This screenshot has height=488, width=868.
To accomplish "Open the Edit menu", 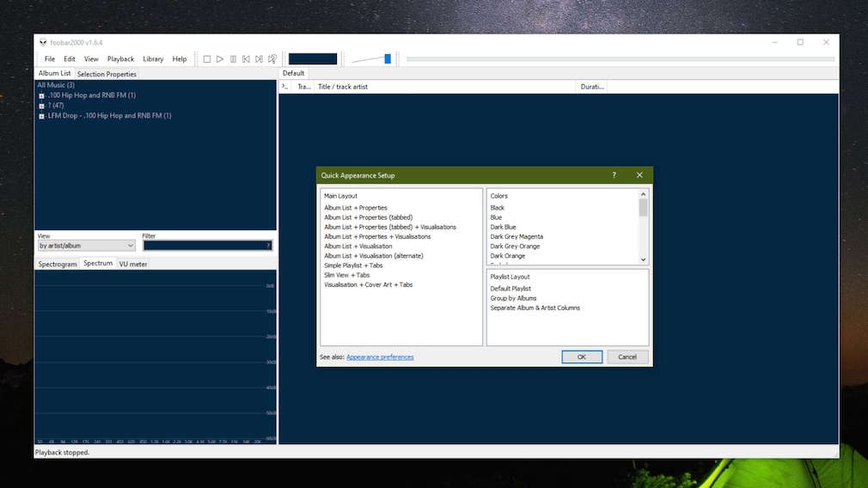I will tap(70, 58).
